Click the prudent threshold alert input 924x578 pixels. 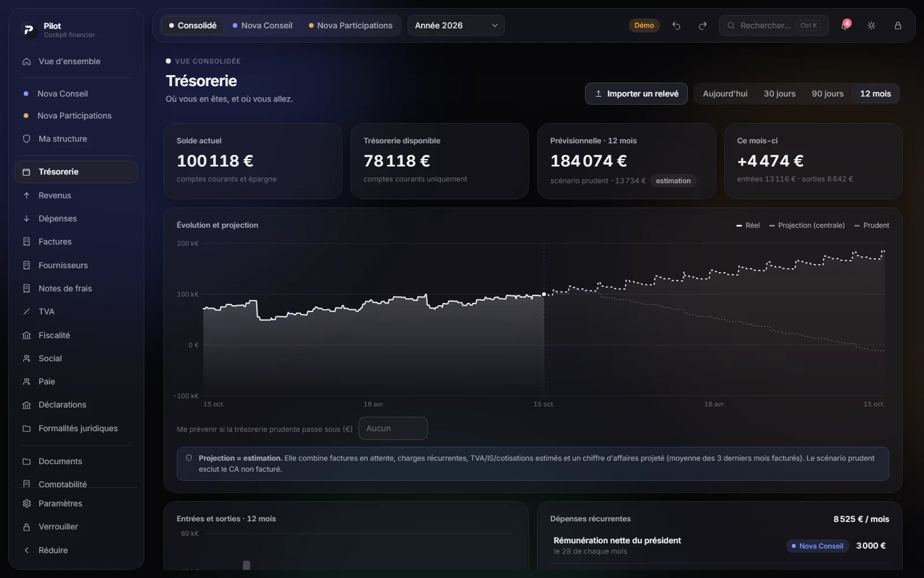pyautogui.click(x=393, y=428)
